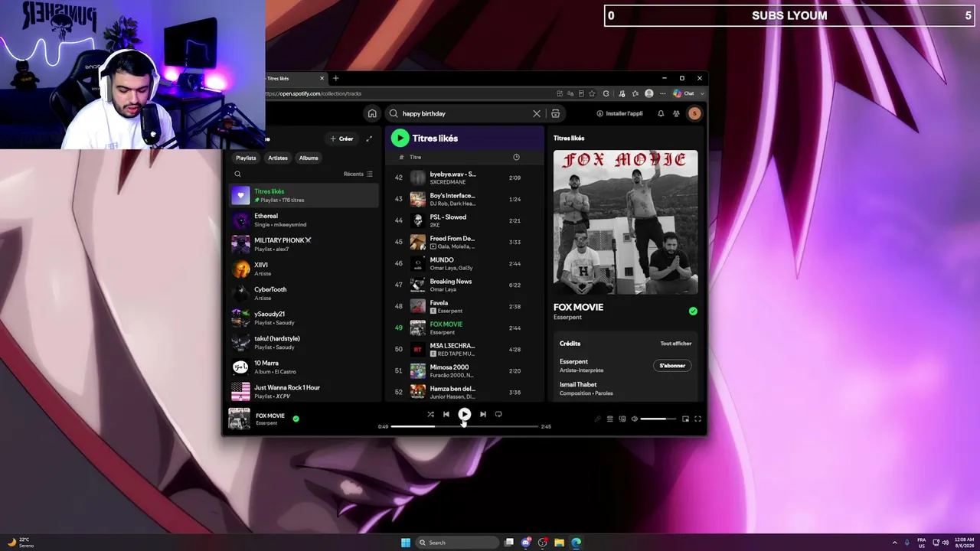980x551 pixels.
Task: Click Installer l'appli link
Action: (620, 113)
